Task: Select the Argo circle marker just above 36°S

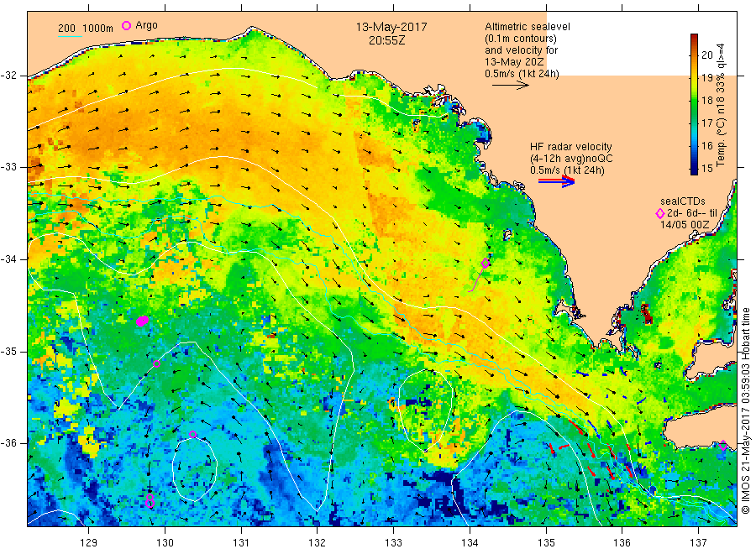Action: point(193,434)
